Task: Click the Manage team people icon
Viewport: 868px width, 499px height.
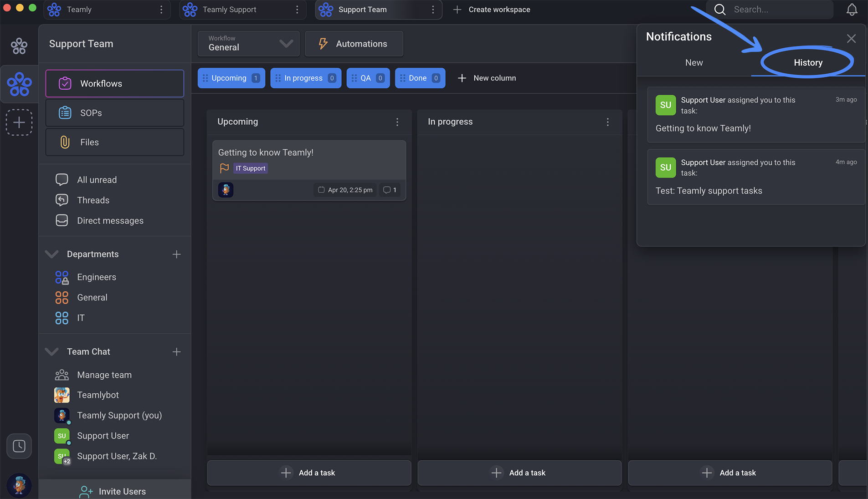Action: click(62, 375)
